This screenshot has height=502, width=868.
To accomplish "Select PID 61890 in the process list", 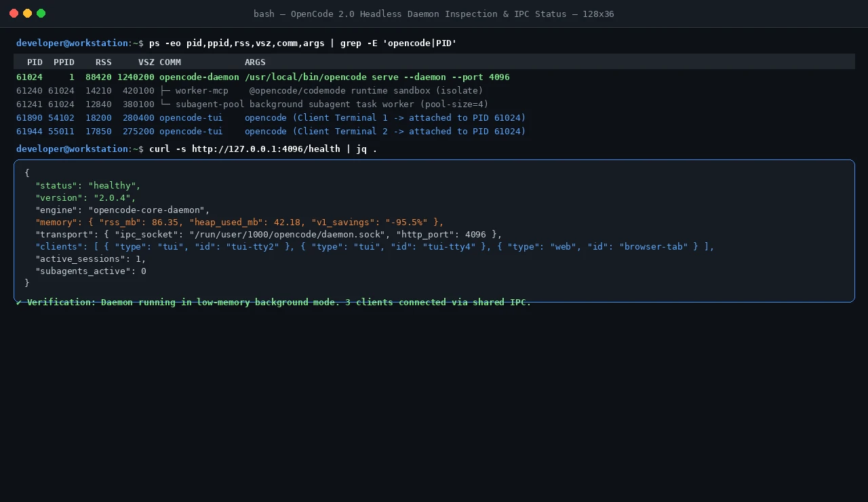I will coord(29,118).
